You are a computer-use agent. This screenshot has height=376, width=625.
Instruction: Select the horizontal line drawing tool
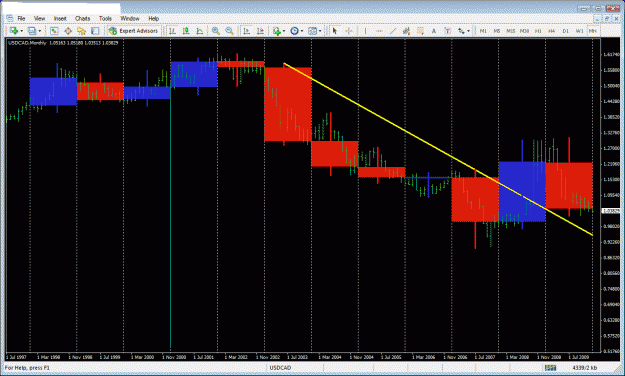tap(379, 31)
